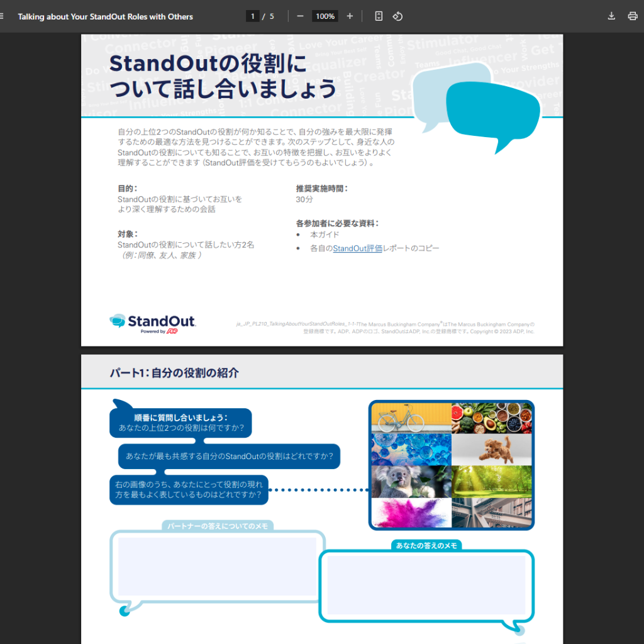Click the label 'あなたの答えのメモ'
644x644 pixels.
pyautogui.click(x=426, y=545)
